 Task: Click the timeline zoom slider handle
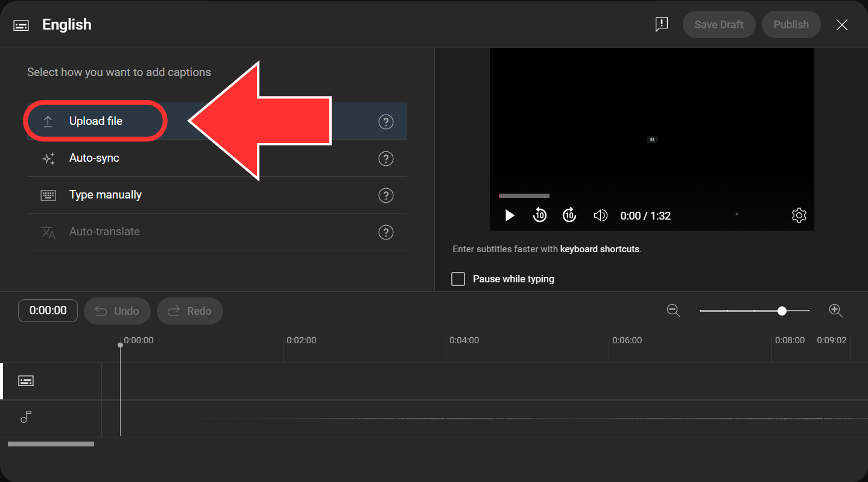[782, 311]
